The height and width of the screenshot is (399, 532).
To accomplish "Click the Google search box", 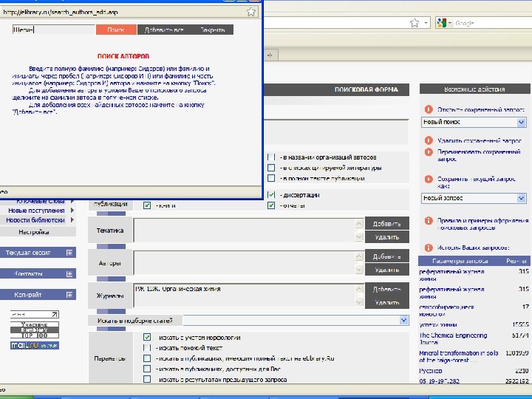I will (492, 23).
